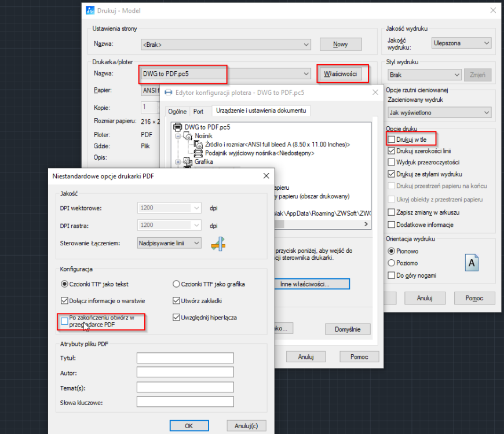The height and width of the screenshot is (434, 504).
Task: Click OK in PDF options dialog
Action: coord(189,426)
